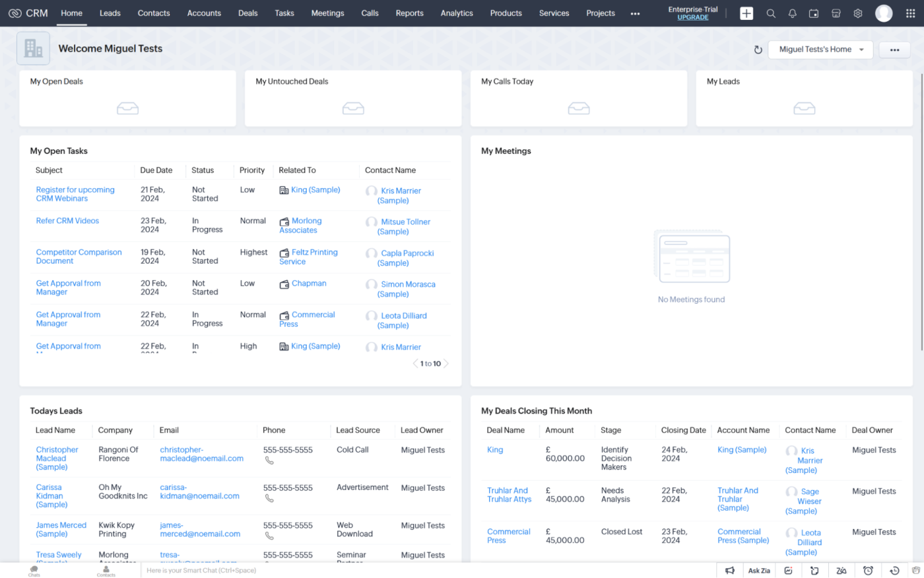Refresh the home dashboard
924x578 pixels.
pyautogui.click(x=758, y=50)
